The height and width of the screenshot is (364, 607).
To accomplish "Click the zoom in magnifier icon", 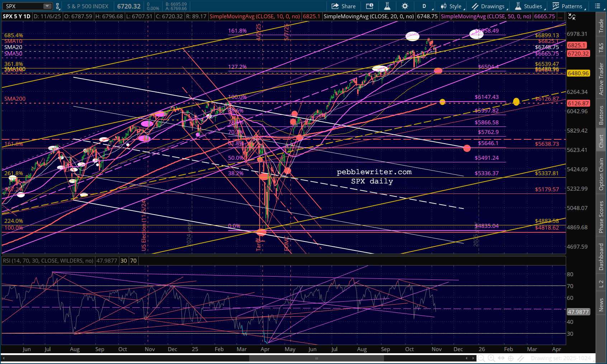I will 491,358.
